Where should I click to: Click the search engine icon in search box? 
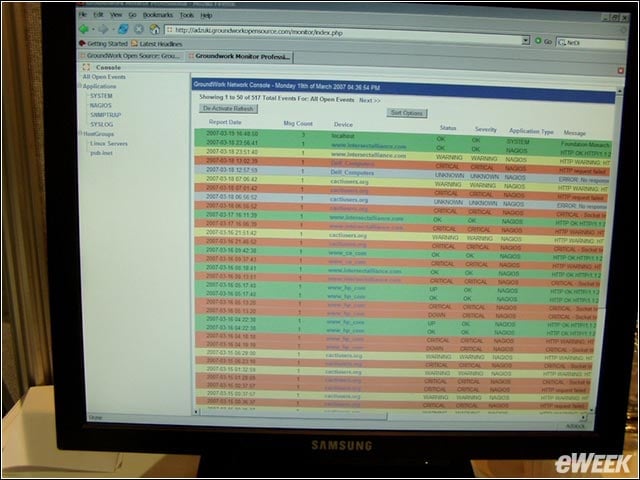tap(562, 42)
